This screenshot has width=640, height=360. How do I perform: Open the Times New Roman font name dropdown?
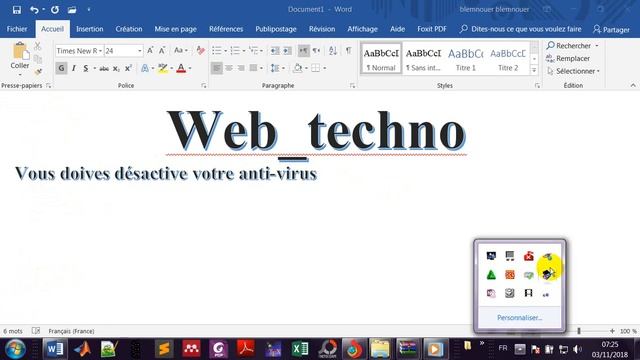pyautogui.click(x=100, y=51)
